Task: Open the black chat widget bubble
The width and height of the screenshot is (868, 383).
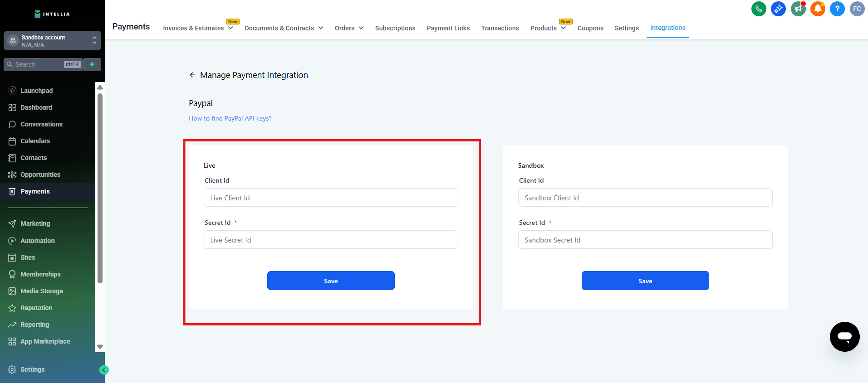Action: click(x=844, y=337)
